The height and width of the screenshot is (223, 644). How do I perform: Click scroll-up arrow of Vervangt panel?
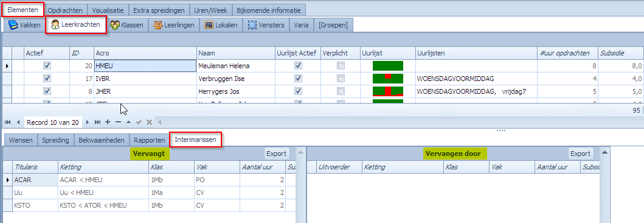(301, 153)
